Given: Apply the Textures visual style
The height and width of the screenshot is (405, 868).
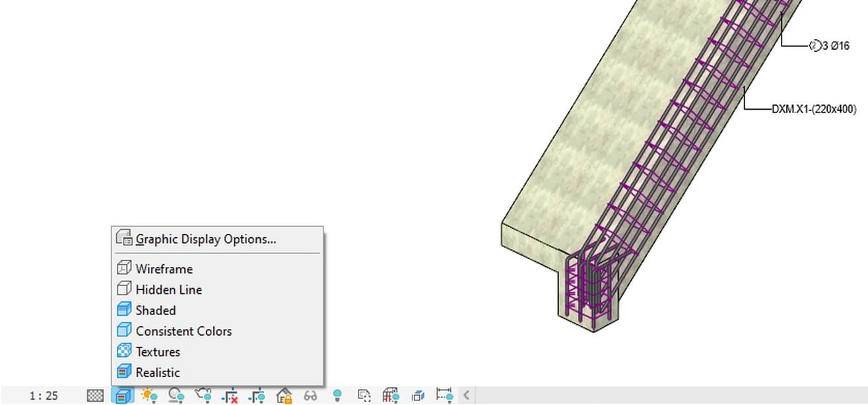Looking at the screenshot, I should [x=217, y=351].
